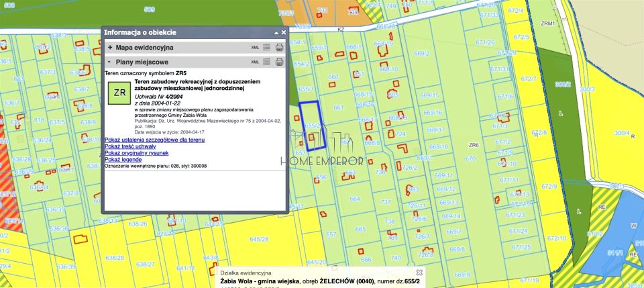This screenshot has height=288, width=644.
Task: Collapse the Plany miejscowe section
Action: click(x=110, y=62)
